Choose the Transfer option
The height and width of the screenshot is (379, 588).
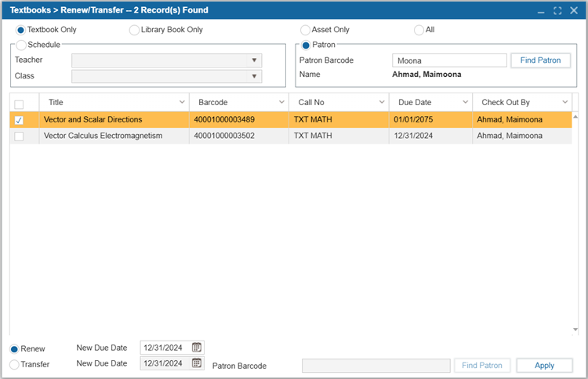click(14, 364)
